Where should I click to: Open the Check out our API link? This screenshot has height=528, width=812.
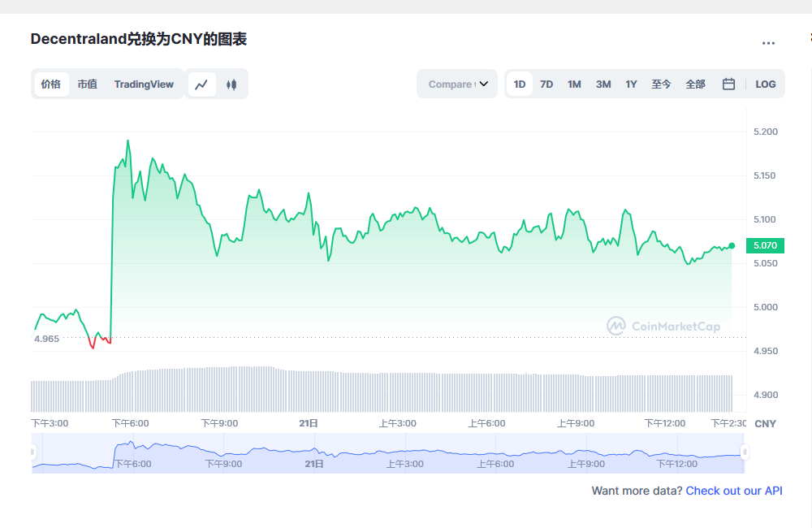coord(734,491)
